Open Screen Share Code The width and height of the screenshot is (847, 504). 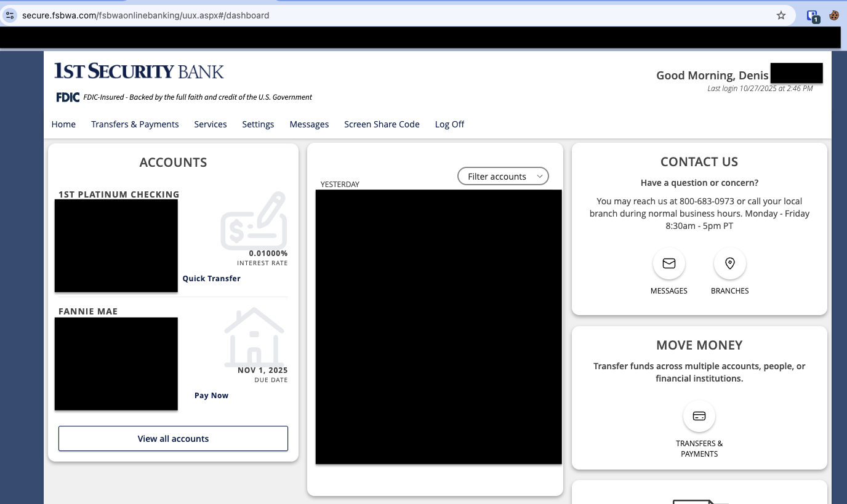(382, 124)
